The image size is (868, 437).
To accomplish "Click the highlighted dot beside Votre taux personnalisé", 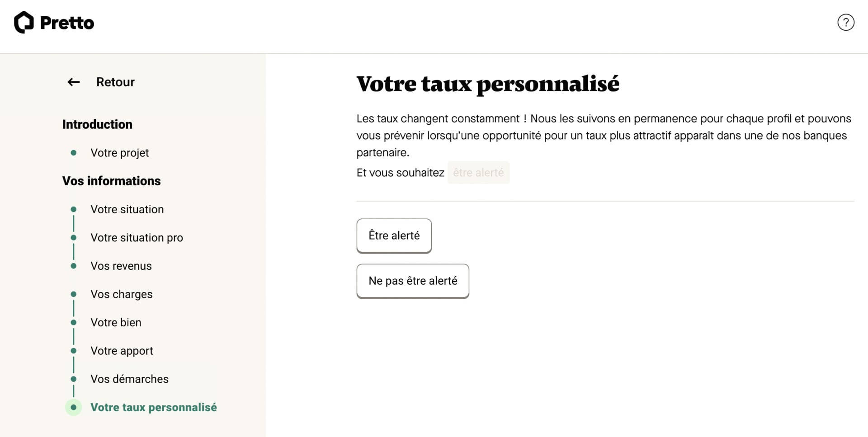I will point(74,407).
